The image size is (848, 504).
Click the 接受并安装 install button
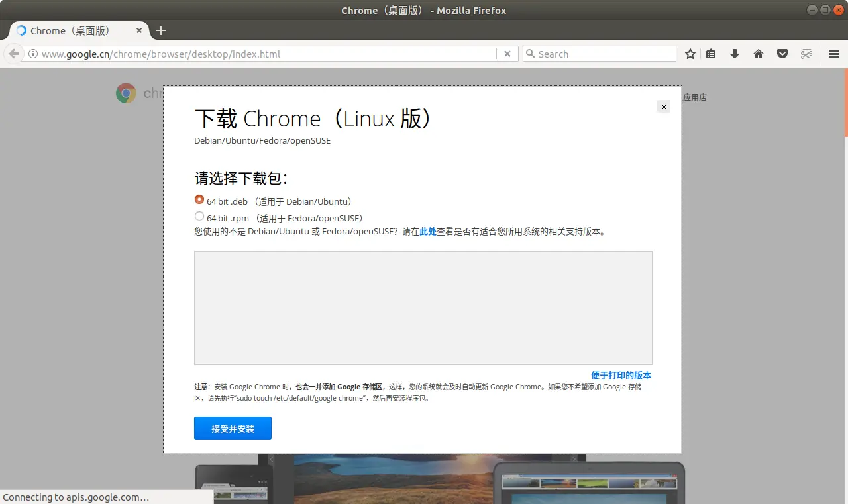(233, 428)
